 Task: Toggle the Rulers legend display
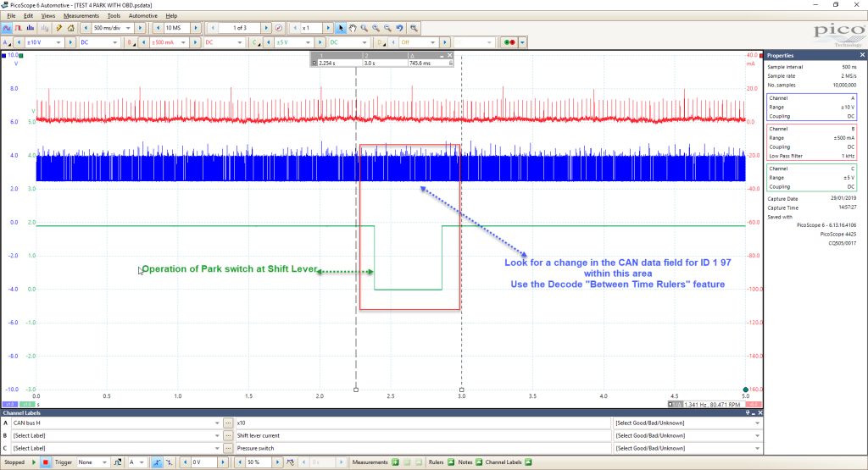(x=451, y=462)
